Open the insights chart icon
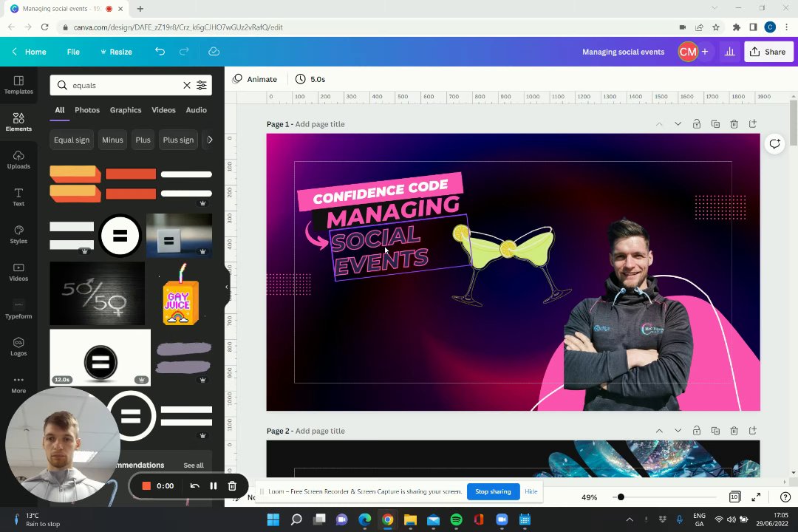 click(730, 52)
